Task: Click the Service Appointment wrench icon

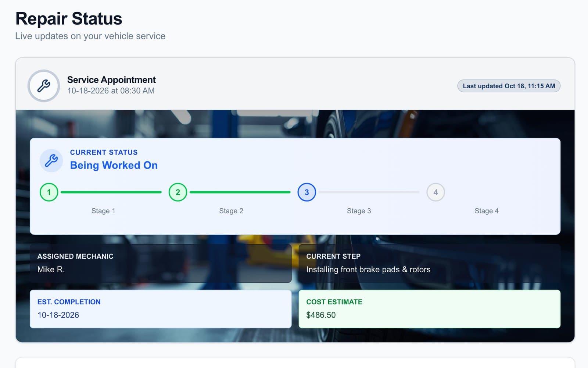Action: pyautogui.click(x=44, y=86)
